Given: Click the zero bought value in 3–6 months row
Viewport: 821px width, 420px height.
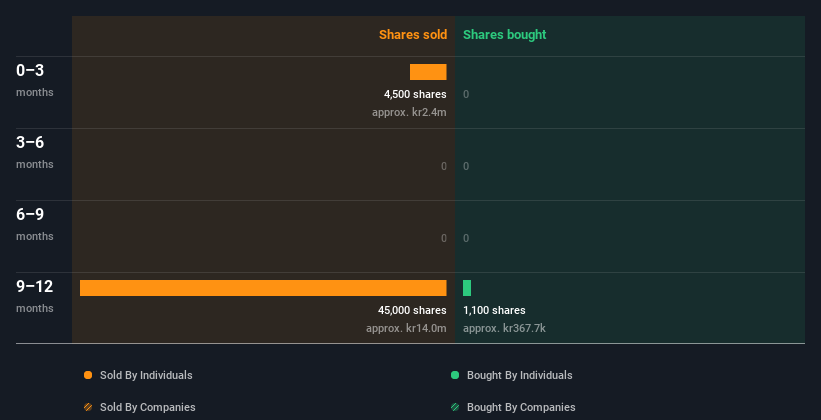Looking at the screenshot, I should (x=466, y=167).
